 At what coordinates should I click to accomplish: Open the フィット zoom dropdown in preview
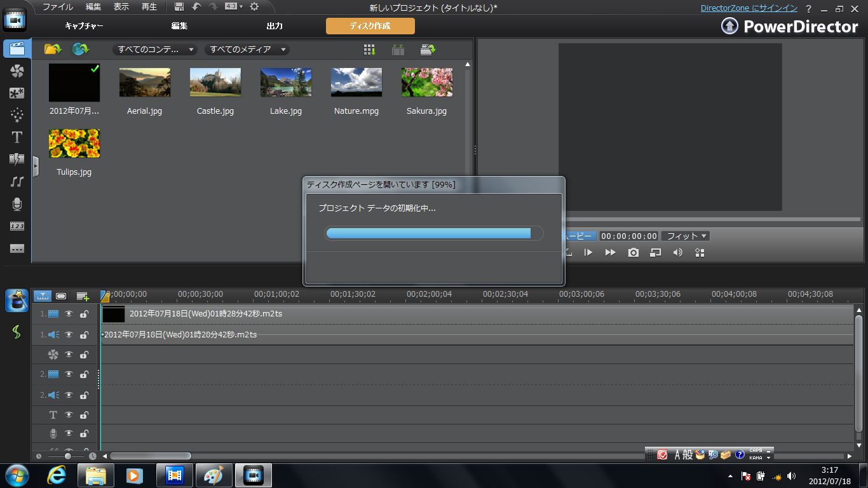[x=686, y=236]
